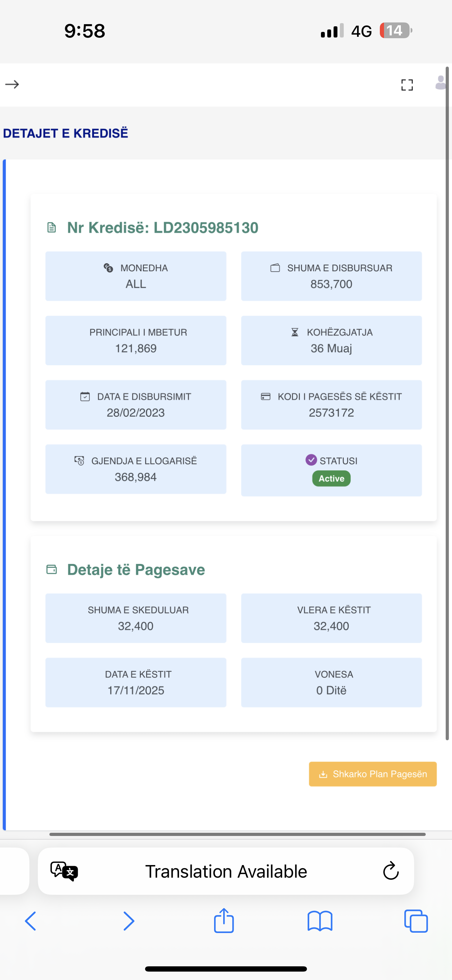Reload the page in Safari

point(390,871)
